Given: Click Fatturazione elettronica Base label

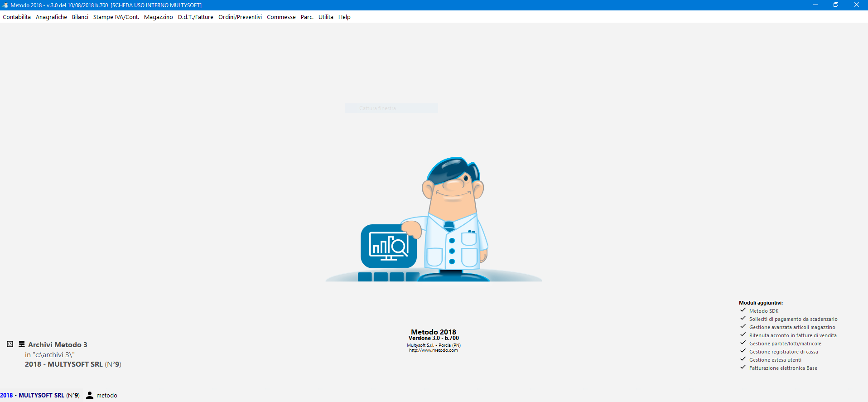Looking at the screenshot, I should pos(783,368).
